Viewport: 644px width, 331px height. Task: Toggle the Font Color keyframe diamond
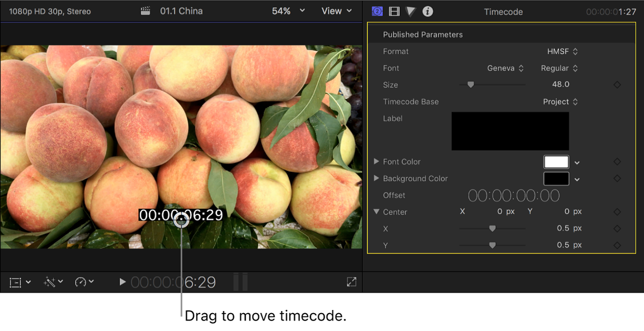tap(617, 162)
